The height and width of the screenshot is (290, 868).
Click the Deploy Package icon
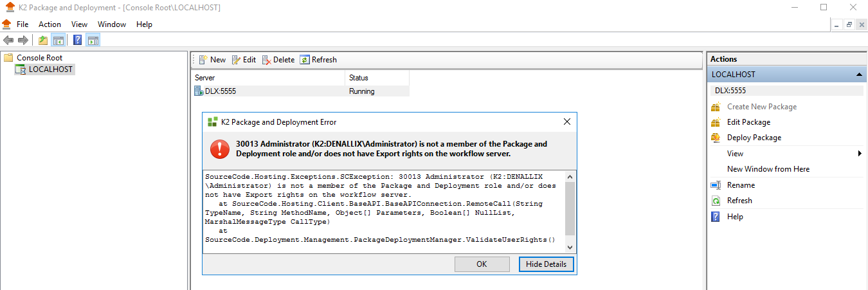pos(716,138)
